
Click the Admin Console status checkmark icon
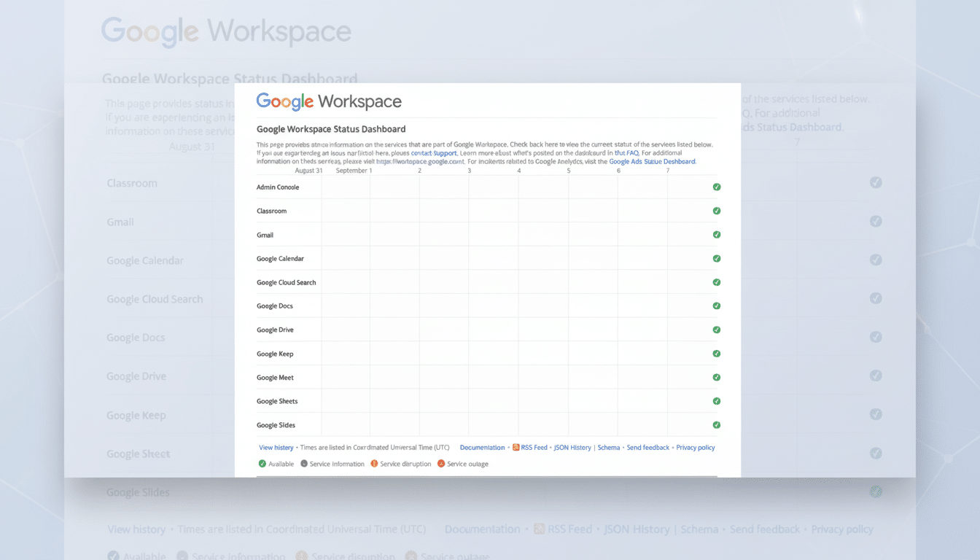click(716, 187)
